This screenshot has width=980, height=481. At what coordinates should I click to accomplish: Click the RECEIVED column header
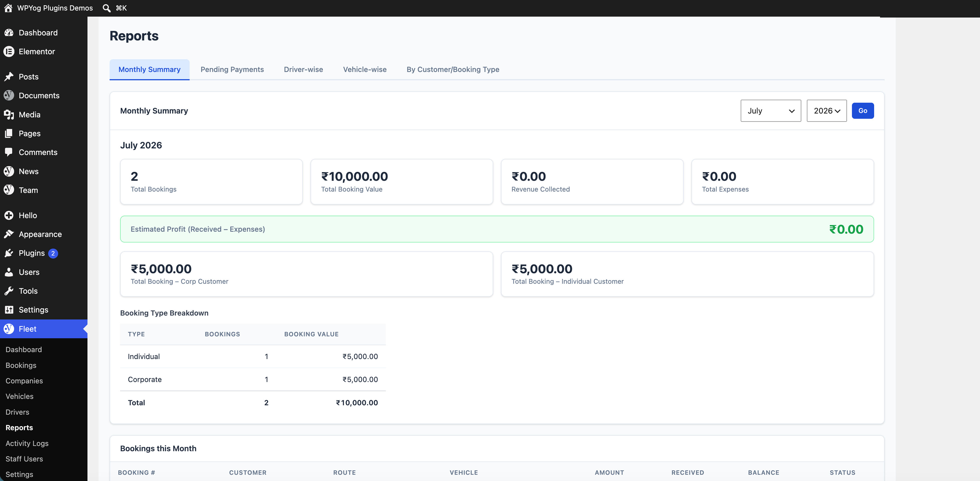[x=687, y=473]
